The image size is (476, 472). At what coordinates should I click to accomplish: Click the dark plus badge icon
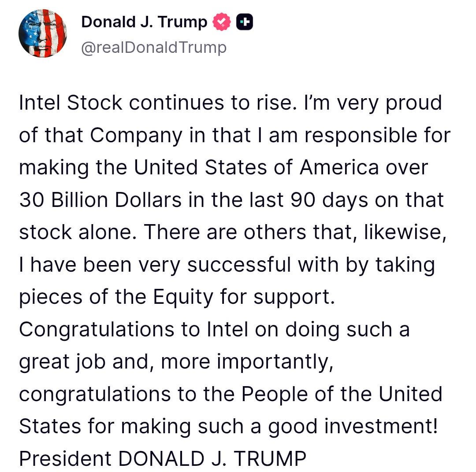(x=245, y=22)
